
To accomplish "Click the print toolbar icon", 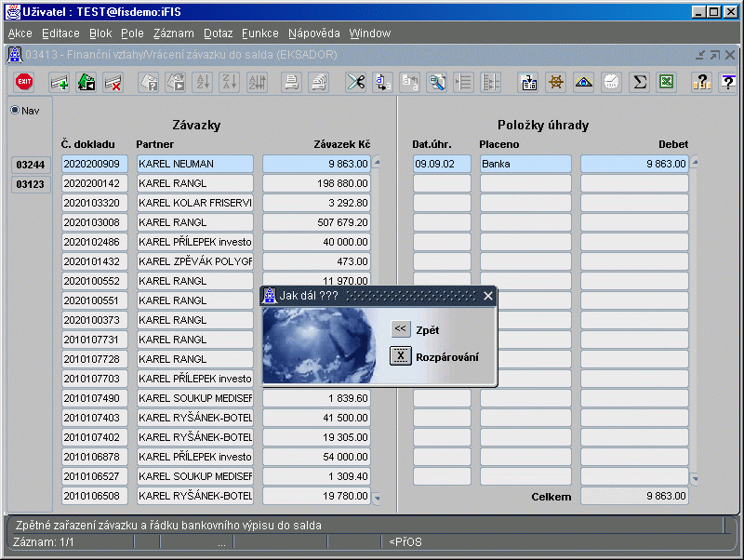I will [291, 82].
